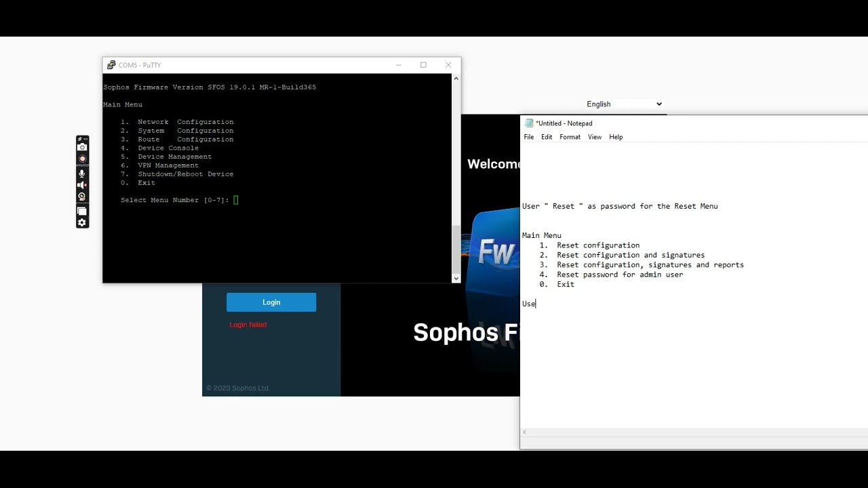Click the red record button in recorder toolbar
The width and height of the screenshot is (868, 488).
82,159
